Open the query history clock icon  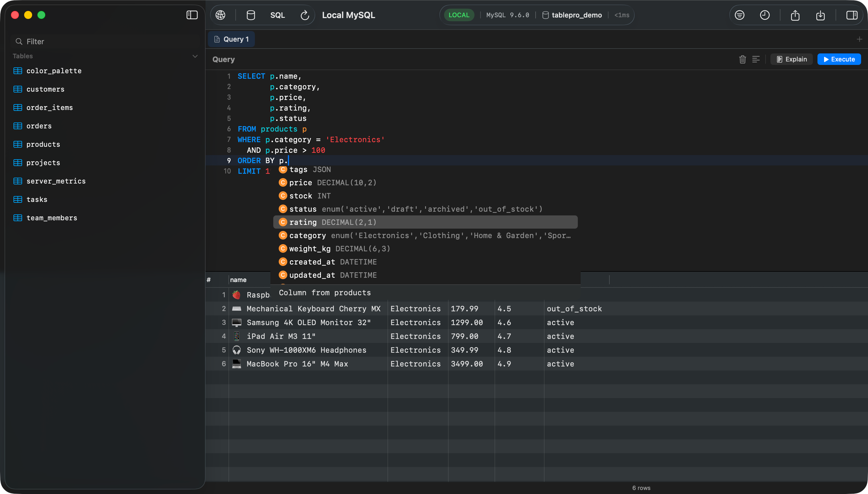765,15
